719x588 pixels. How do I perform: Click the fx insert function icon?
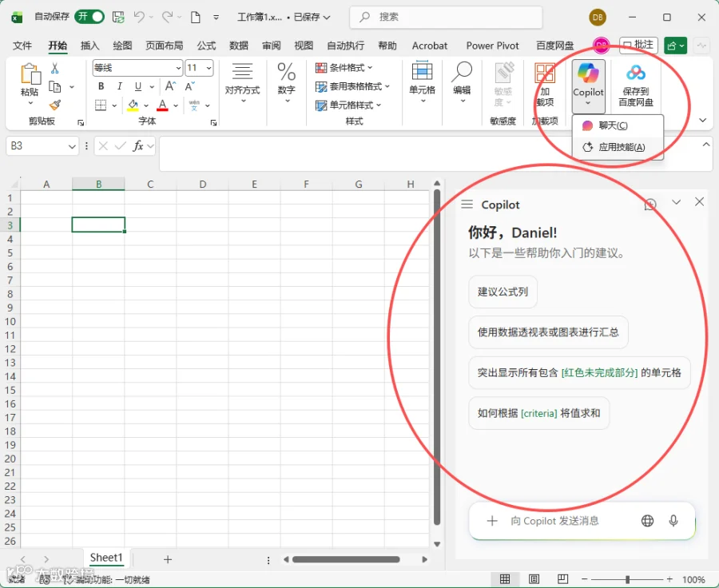(137, 146)
